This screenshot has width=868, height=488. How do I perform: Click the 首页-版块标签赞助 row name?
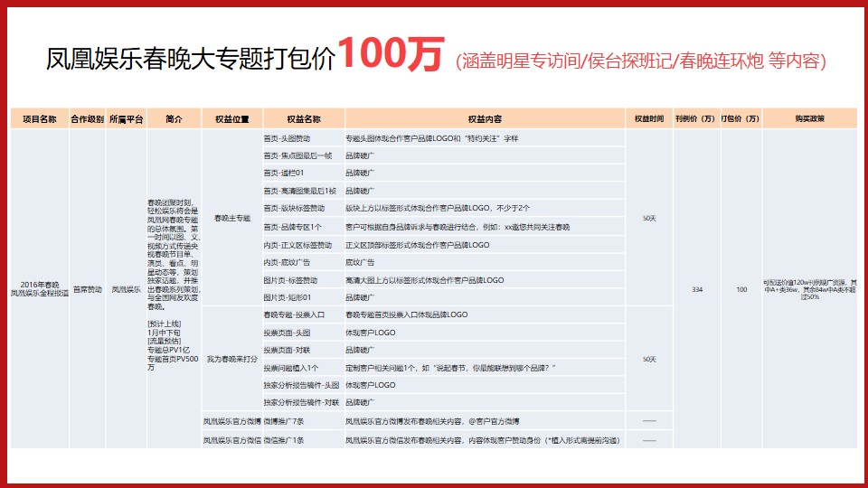(x=294, y=208)
